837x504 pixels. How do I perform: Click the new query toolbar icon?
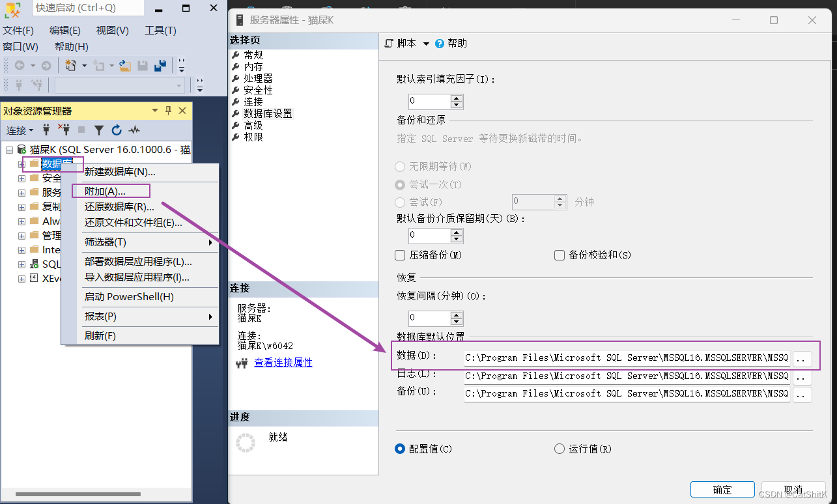tap(71, 66)
